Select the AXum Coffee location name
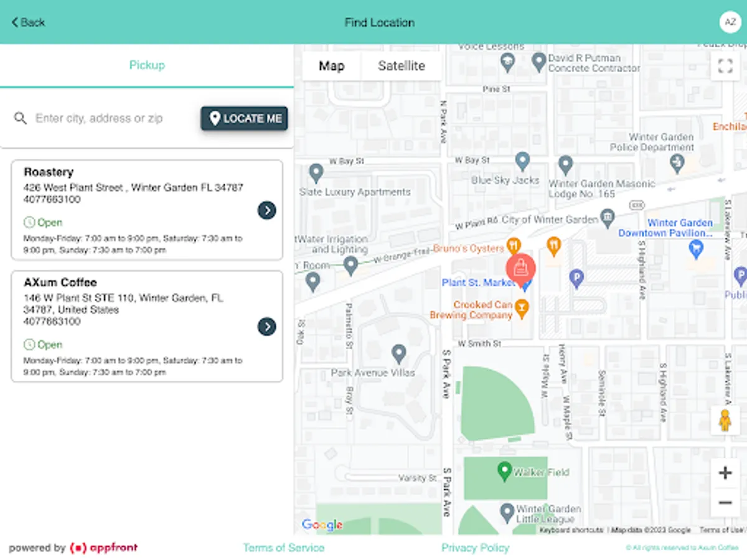The width and height of the screenshot is (747, 560). 60,282
